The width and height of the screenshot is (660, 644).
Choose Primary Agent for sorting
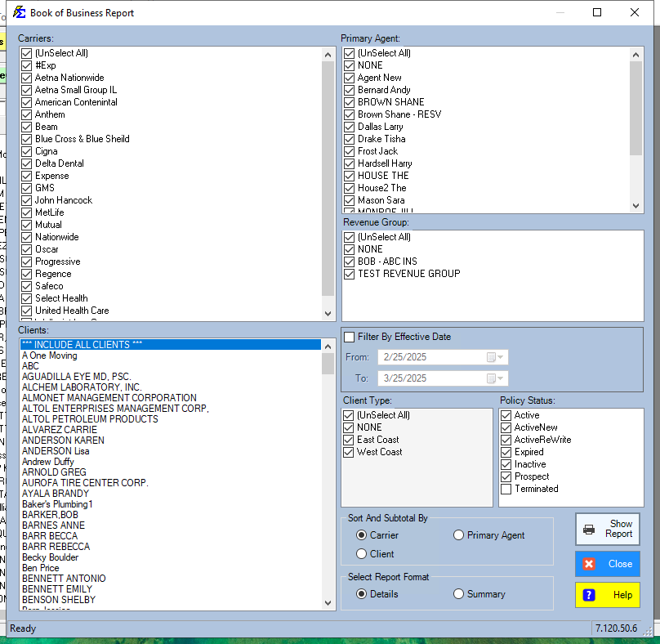coord(458,534)
